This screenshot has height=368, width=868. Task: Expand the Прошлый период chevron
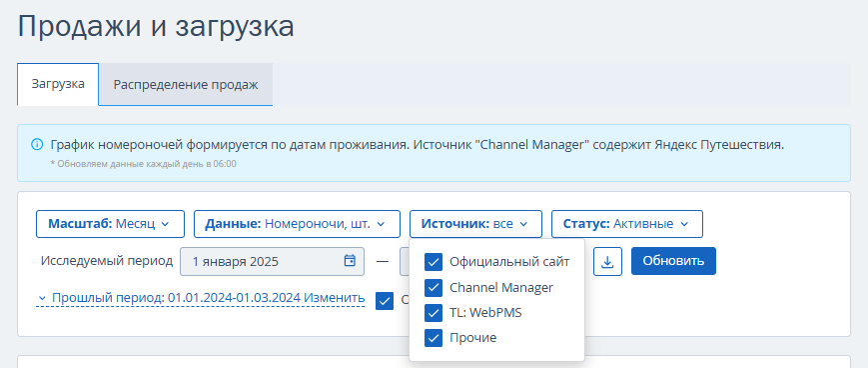42,299
